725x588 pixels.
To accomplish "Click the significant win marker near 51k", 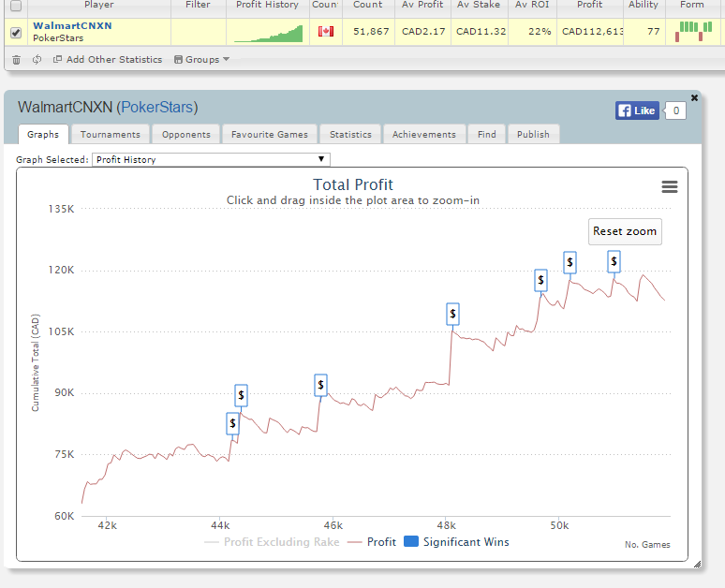I will tap(614, 261).
